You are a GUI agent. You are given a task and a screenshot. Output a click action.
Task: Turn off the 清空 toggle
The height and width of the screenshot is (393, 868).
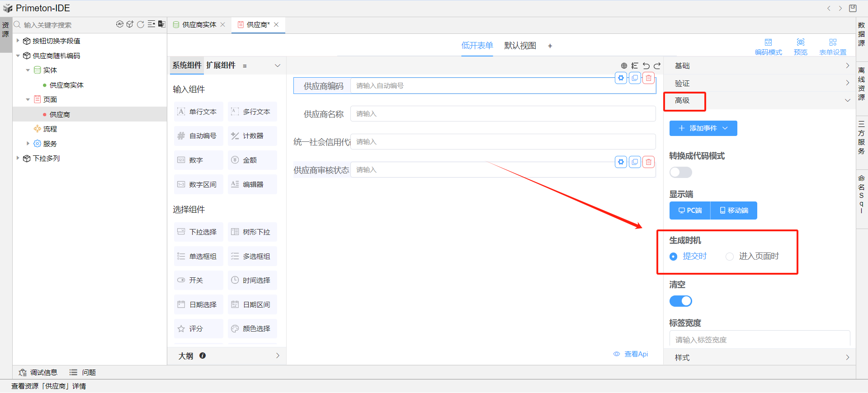coord(680,301)
